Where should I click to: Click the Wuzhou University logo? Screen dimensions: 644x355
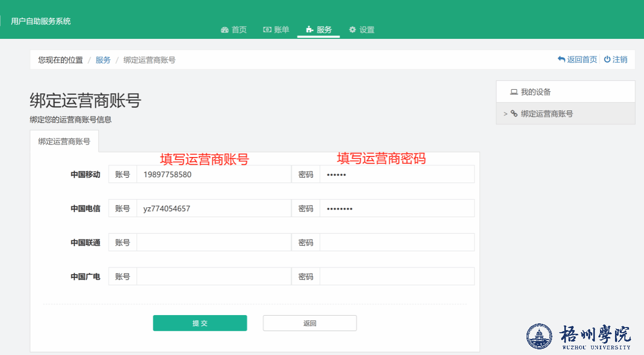(x=579, y=336)
